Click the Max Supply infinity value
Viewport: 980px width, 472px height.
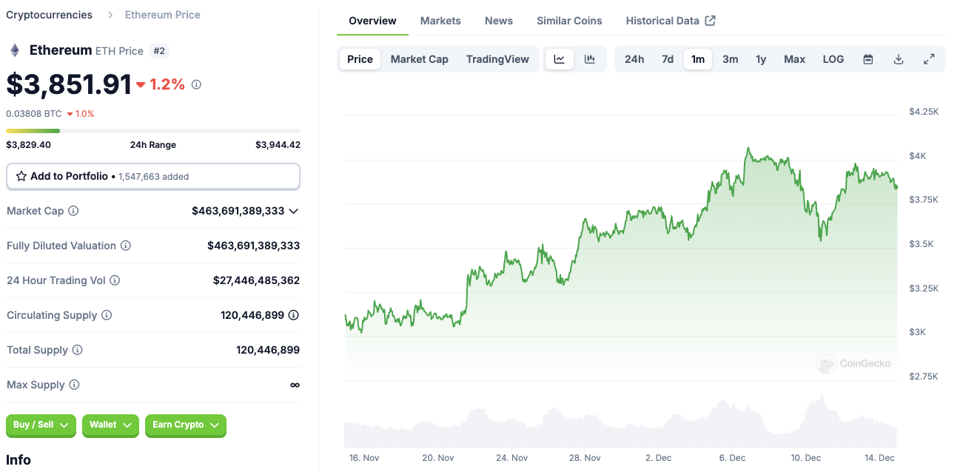tap(295, 385)
